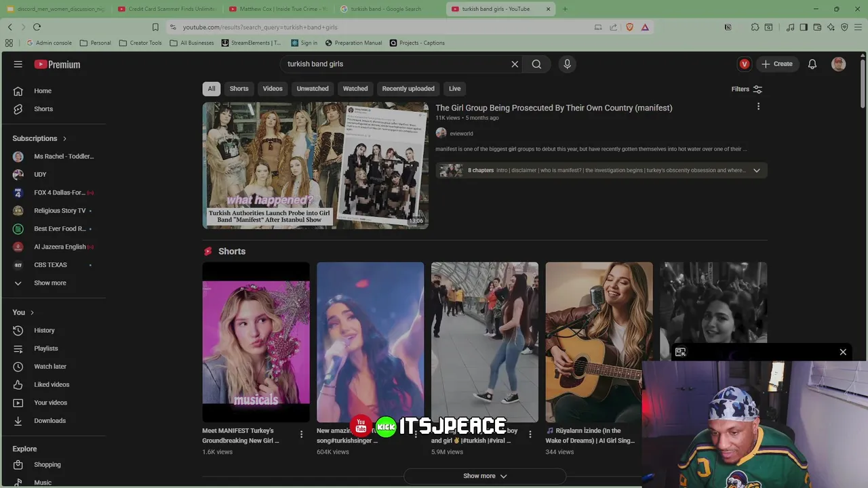The image size is (868, 488).
Task: Open the account avatar menu
Action: [x=839, y=64]
